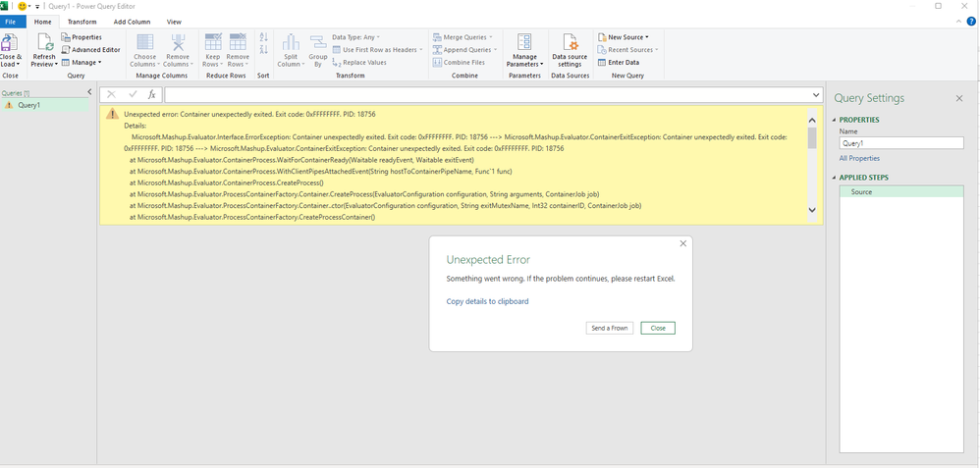Click the Manage Parameters icon
The height and width of the screenshot is (468, 980).
point(524,42)
